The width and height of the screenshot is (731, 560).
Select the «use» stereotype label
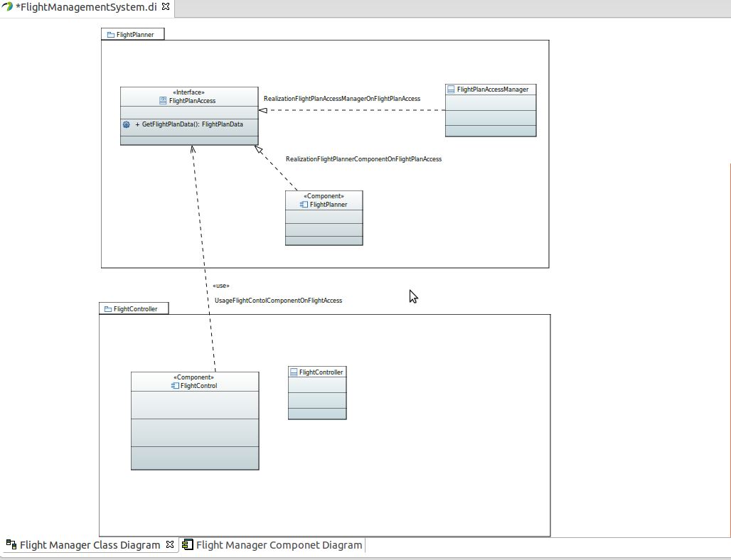point(221,286)
